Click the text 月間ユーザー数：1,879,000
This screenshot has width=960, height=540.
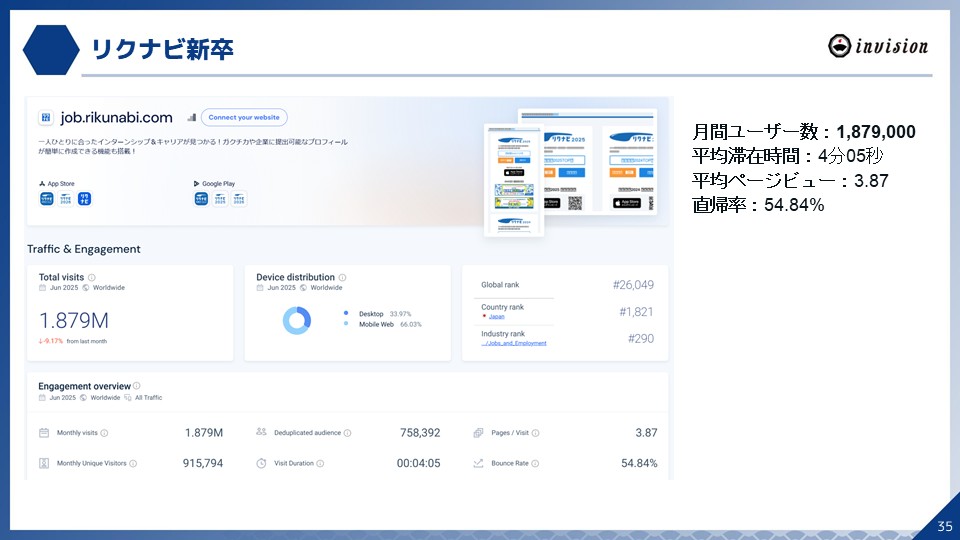pos(804,132)
